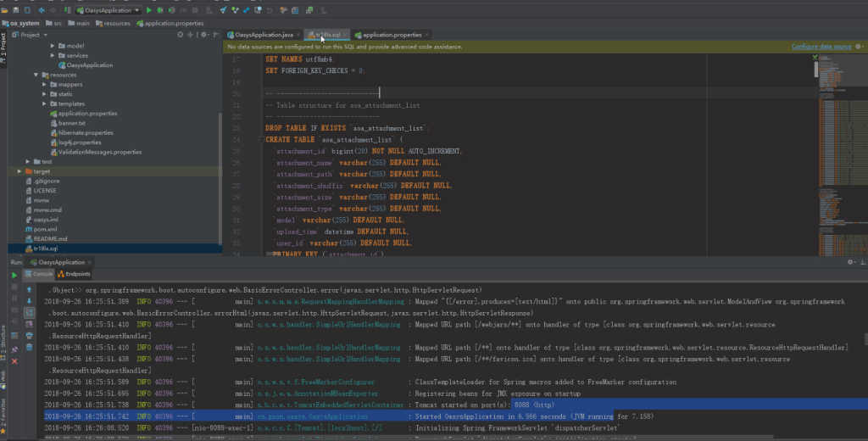The height and width of the screenshot is (441, 868).
Task: Click the Configure data source link
Action: (821, 47)
